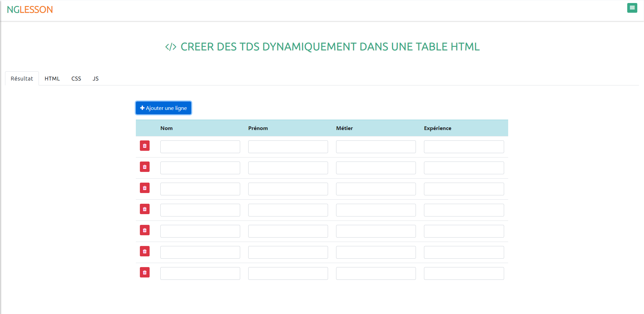Click the Nom column header
644x314 pixels.
(x=166, y=128)
